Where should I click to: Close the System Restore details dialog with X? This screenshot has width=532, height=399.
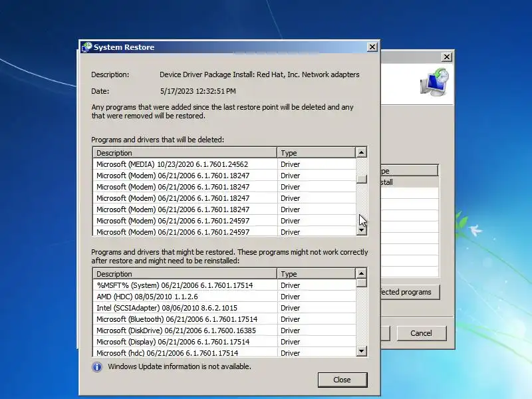372,47
